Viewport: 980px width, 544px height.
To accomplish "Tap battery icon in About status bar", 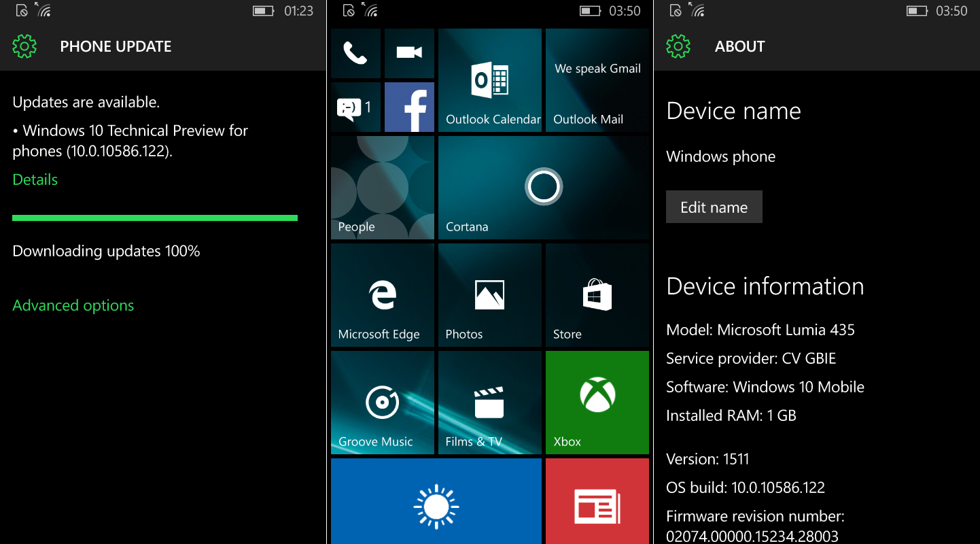I will 917,11.
